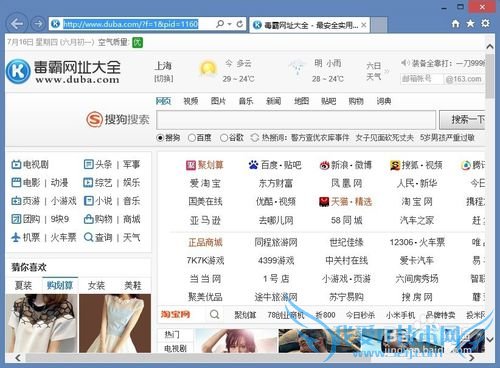Expand the address bar search dropdown arrow
This screenshot has width=500, height=368.
pyautogui.click(x=229, y=24)
